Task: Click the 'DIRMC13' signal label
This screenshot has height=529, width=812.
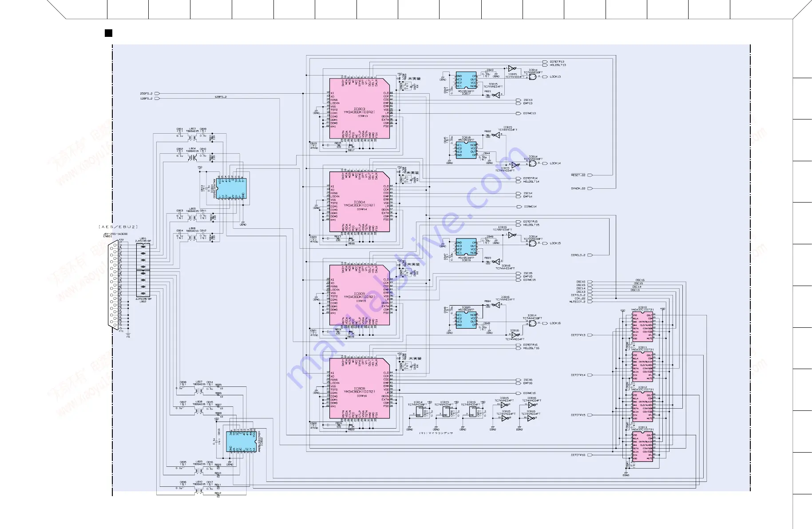Action: point(530,113)
